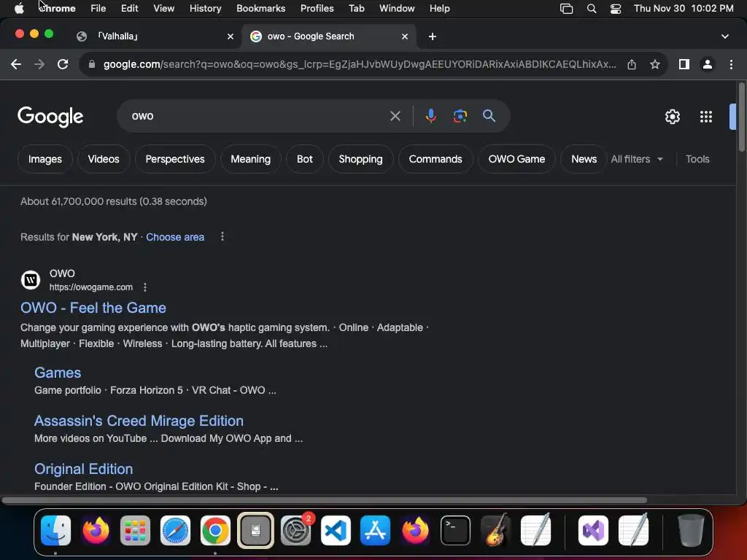Filter results by Images
This screenshot has height=560, width=747.
44,159
